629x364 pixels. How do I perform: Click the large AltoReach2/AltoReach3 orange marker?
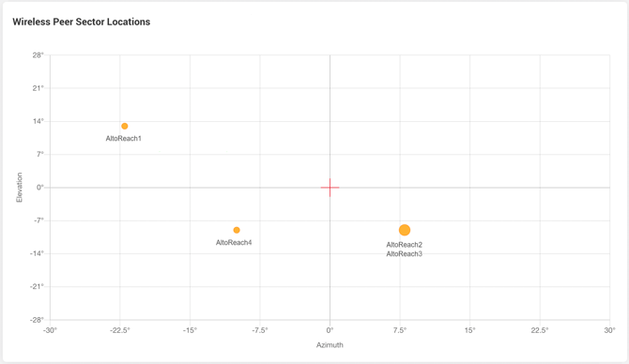(405, 230)
